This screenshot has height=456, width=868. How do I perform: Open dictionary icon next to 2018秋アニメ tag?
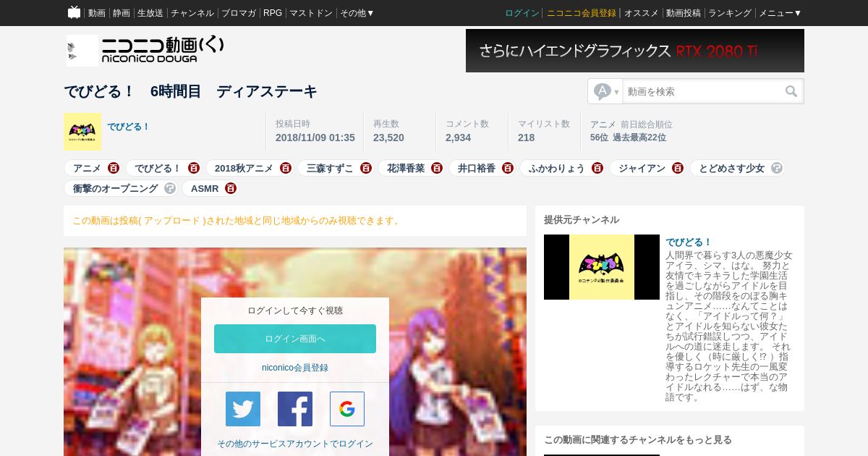coord(286,168)
